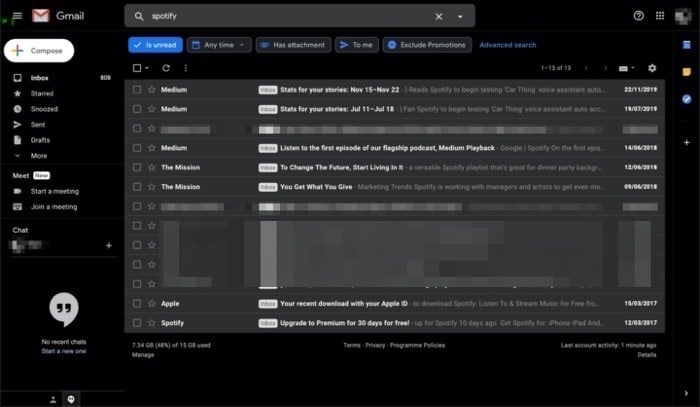Star the Medium Nov 15–Nov 22 email
This screenshot has width=700, height=407.
pos(152,90)
